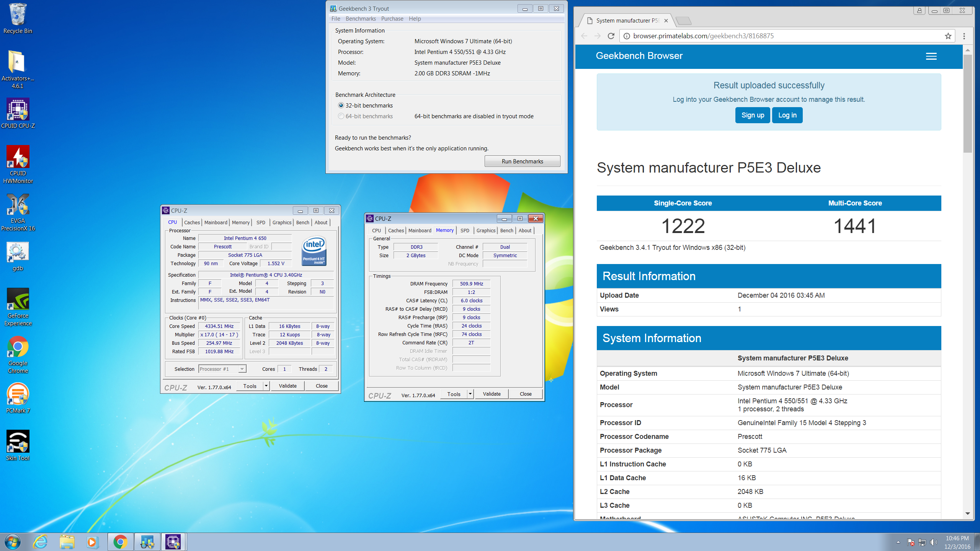Open Windows Explorer folder in taskbar
Screen dimensions: 980x551
coord(67,542)
